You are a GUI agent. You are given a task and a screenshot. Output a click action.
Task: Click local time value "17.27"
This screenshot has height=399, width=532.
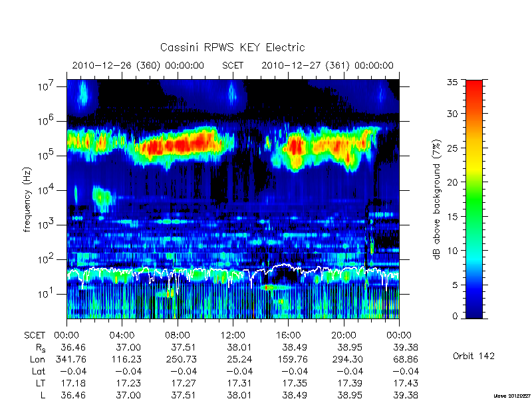(184, 383)
